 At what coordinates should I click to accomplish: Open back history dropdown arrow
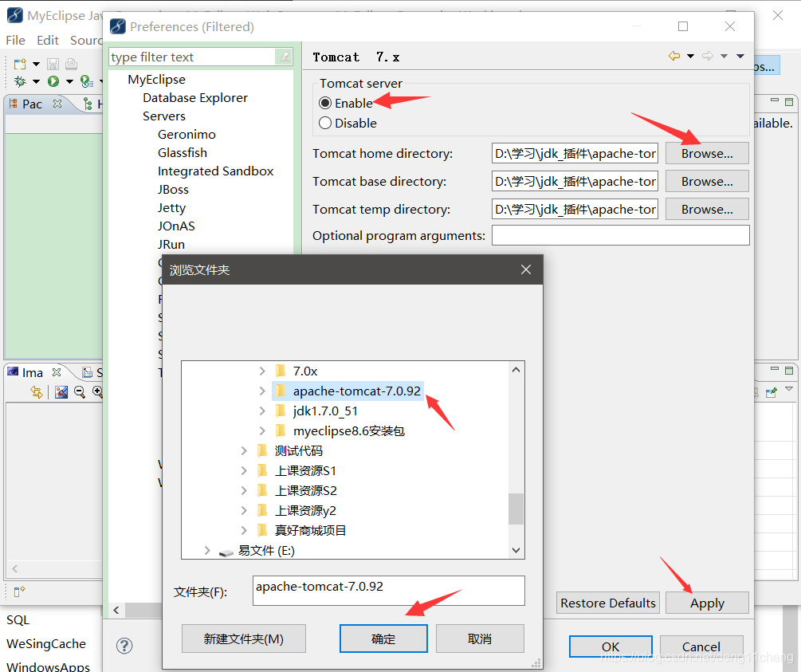point(690,57)
